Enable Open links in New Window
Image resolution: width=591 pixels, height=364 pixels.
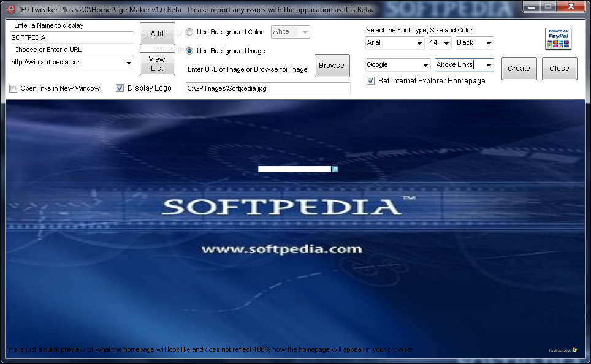13,89
